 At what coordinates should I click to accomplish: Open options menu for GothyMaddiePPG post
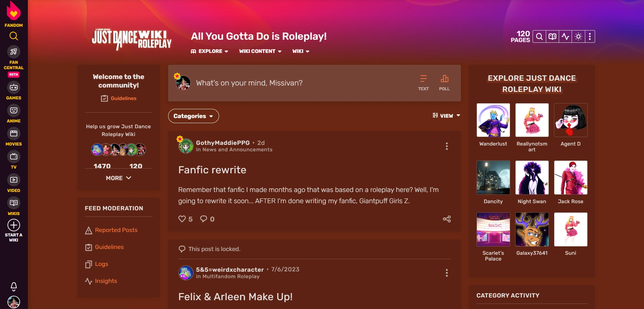pyautogui.click(x=447, y=146)
